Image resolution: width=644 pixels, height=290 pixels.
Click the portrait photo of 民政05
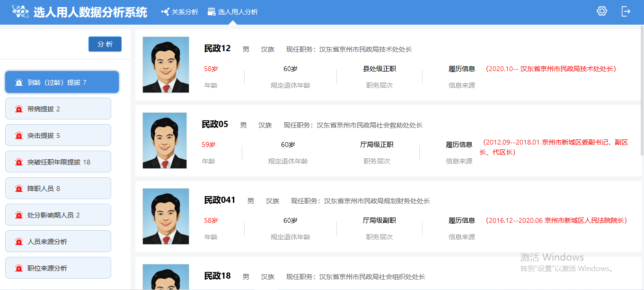[x=165, y=140]
